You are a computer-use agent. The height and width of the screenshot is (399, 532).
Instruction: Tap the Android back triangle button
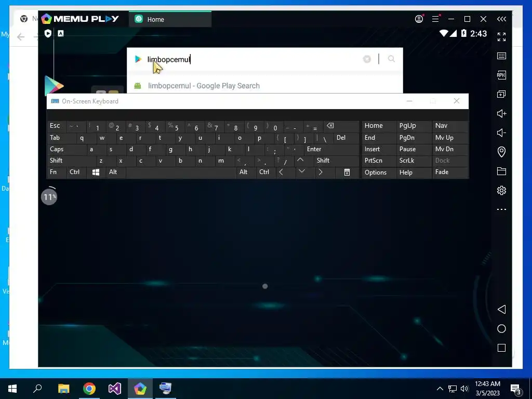501,310
